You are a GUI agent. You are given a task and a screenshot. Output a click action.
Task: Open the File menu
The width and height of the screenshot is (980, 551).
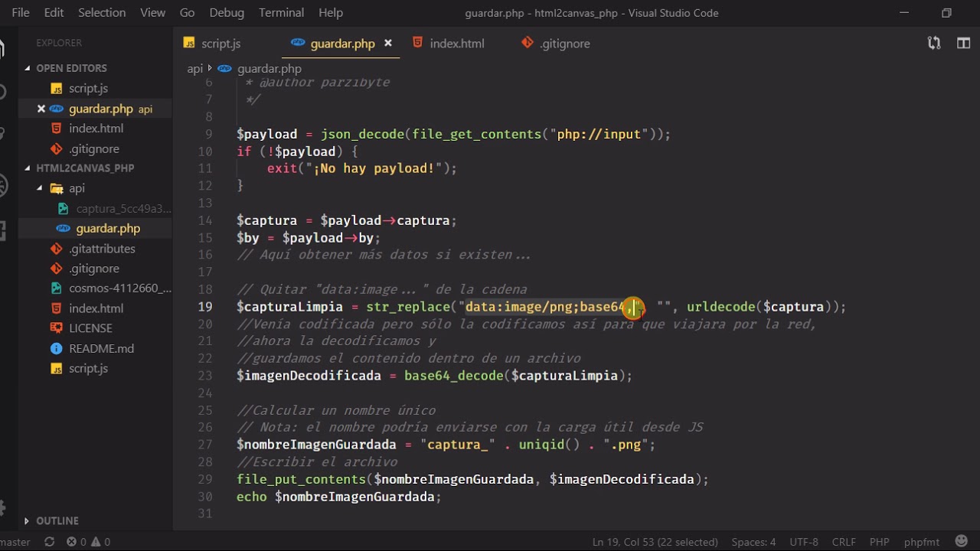(21, 12)
